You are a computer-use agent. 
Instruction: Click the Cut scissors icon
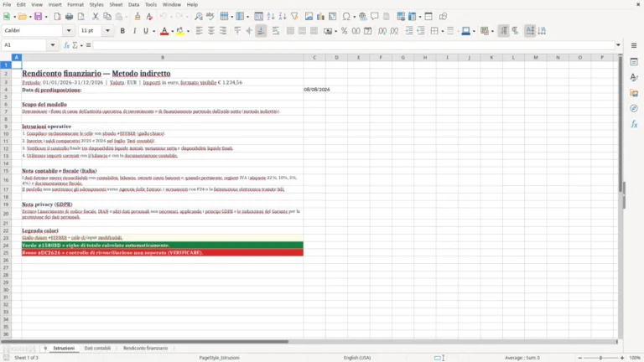pyautogui.click(x=96, y=17)
